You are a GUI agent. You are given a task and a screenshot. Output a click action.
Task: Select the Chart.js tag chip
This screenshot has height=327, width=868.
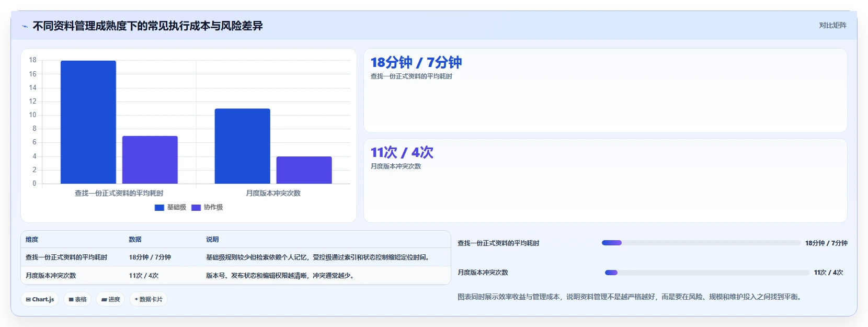tap(40, 299)
